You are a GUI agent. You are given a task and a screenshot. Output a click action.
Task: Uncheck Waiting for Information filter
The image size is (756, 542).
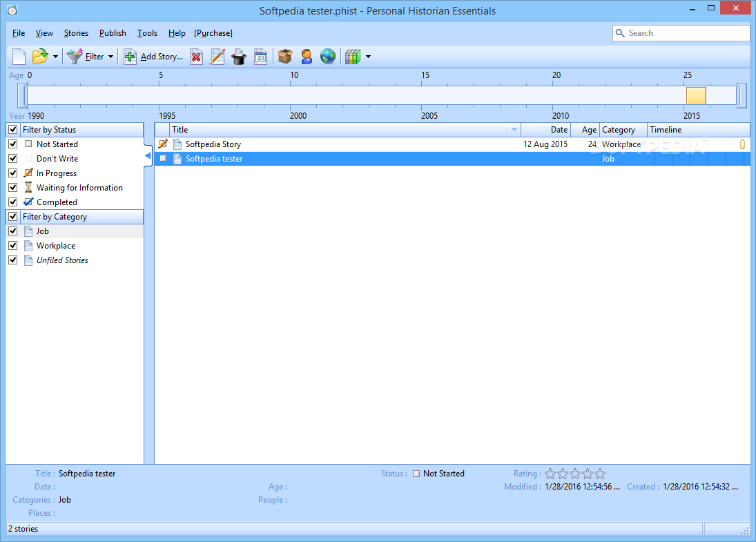(x=13, y=188)
